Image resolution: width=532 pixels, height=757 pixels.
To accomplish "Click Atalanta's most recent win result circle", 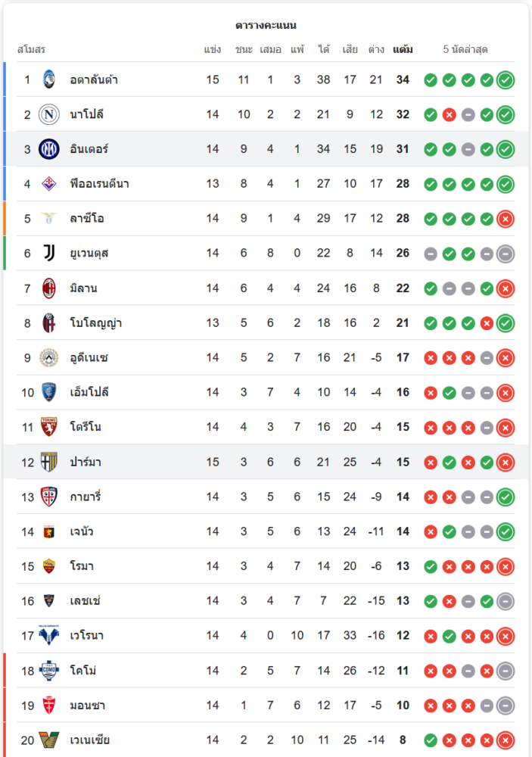I will 506,79.
